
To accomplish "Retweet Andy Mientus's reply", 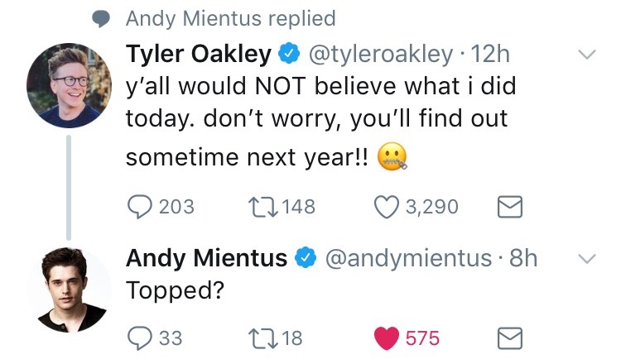I will (262, 338).
